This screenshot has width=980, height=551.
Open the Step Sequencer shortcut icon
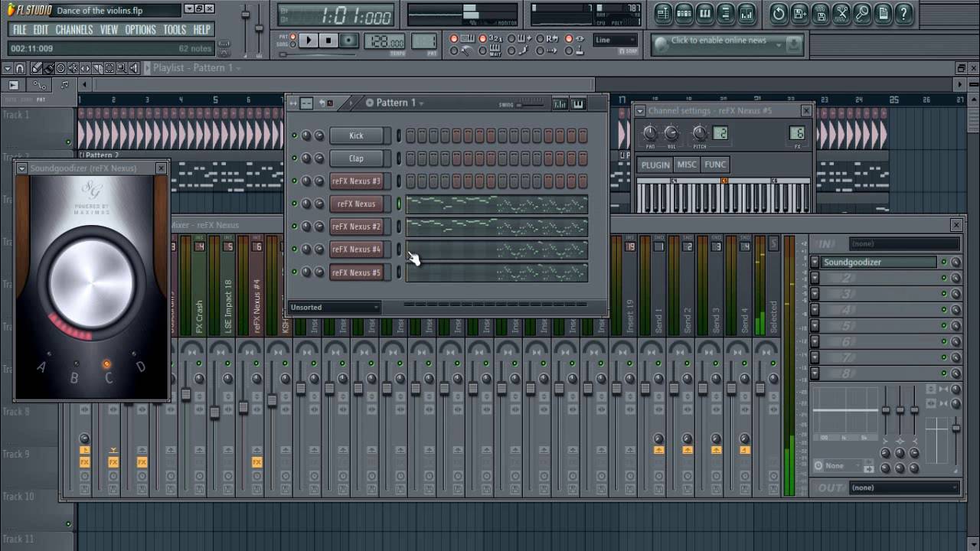point(684,13)
